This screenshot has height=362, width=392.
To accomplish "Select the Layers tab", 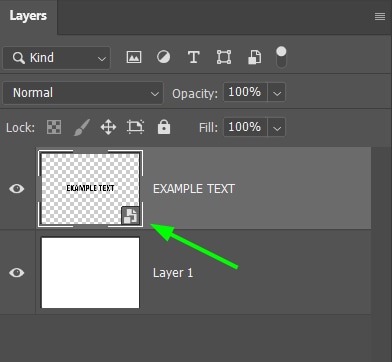I will tap(28, 16).
